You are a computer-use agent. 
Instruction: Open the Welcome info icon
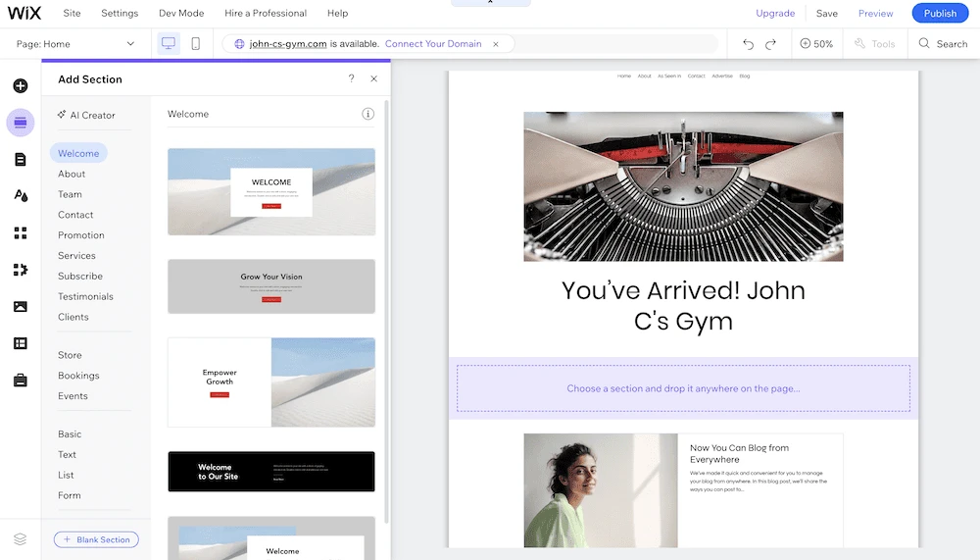click(367, 114)
